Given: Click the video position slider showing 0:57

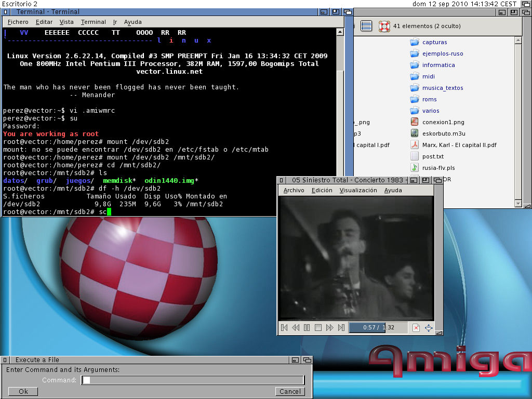Looking at the screenshot, I should click(x=378, y=327).
